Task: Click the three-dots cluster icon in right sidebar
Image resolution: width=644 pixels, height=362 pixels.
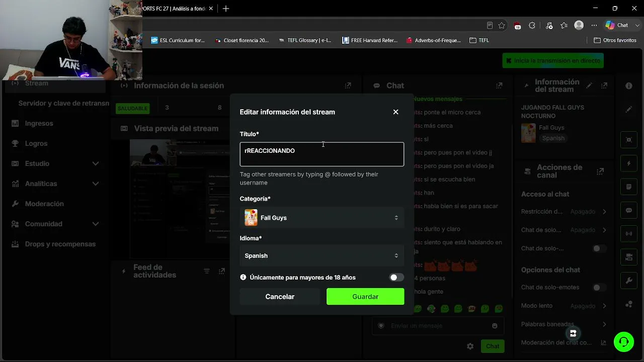Action: point(629,304)
